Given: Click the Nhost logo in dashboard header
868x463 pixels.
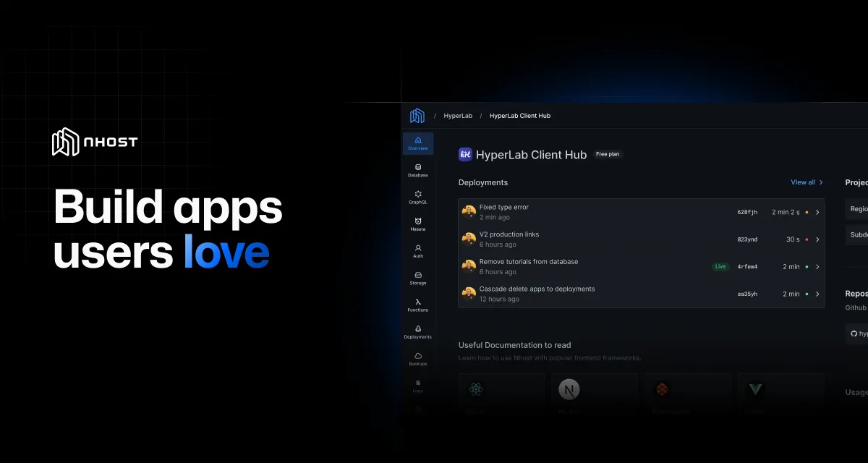Looking at the screenshot, I should pyautogui.click(x=417, y=116).
